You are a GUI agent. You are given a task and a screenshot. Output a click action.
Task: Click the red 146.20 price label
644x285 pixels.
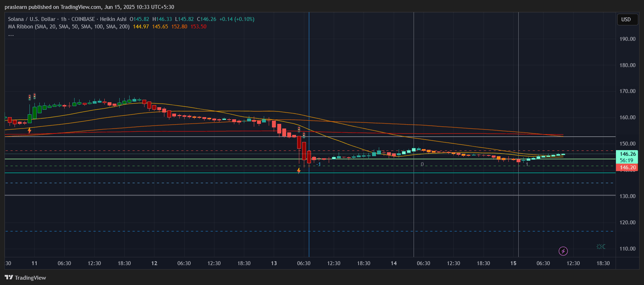(627, 168)
